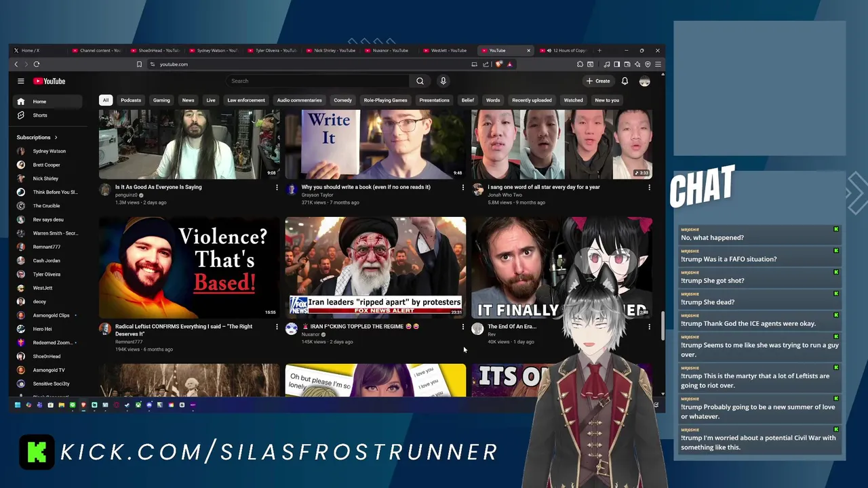Open options menu for 'Radical Leftist CONFIRMS' video
868x488 pixels.
click(x=277, y=327)
